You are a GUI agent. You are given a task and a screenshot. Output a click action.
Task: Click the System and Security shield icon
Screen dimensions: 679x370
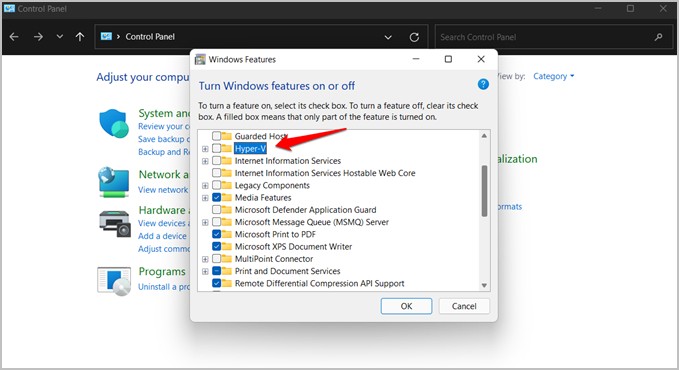pos(114,123)
